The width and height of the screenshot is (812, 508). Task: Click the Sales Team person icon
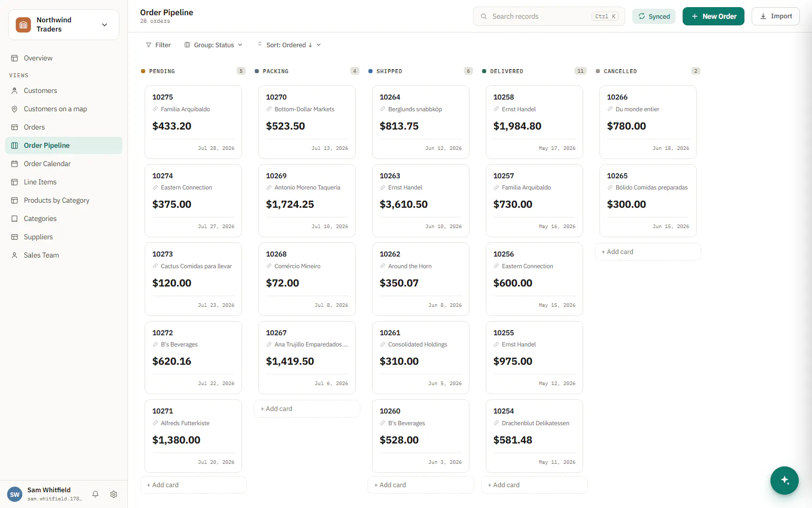[15, 255]
